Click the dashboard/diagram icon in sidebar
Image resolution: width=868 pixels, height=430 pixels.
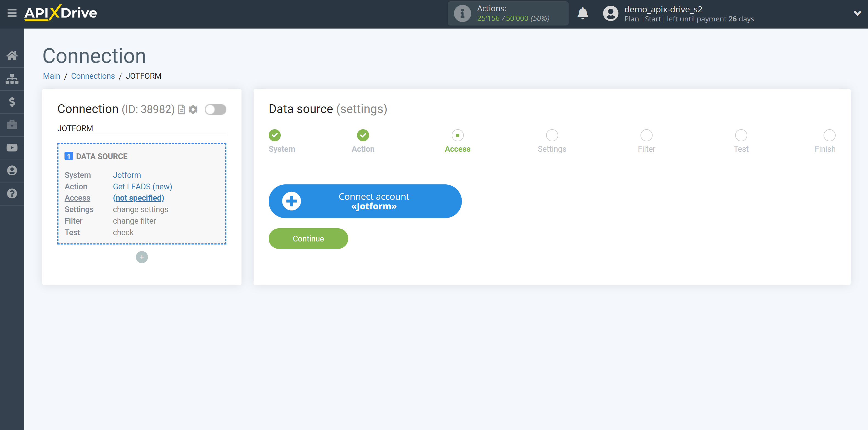(x=12, y=78)
